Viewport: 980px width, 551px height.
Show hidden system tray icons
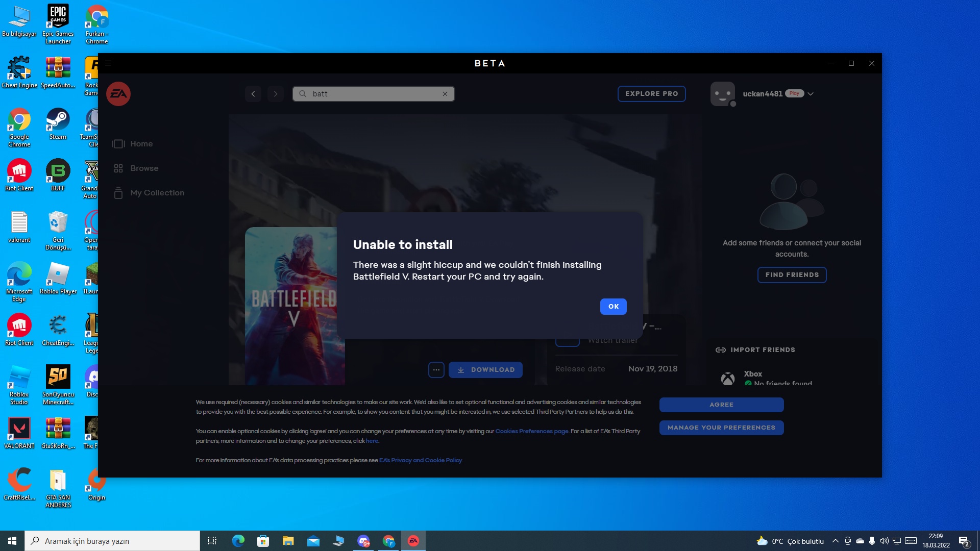836,541
